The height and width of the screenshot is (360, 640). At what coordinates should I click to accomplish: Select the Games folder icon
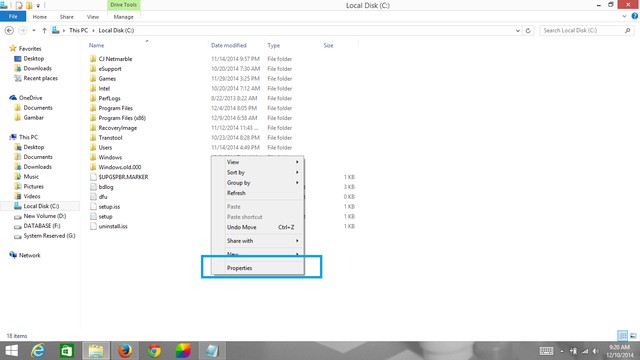pyautogui.click(x=93, y=78)
